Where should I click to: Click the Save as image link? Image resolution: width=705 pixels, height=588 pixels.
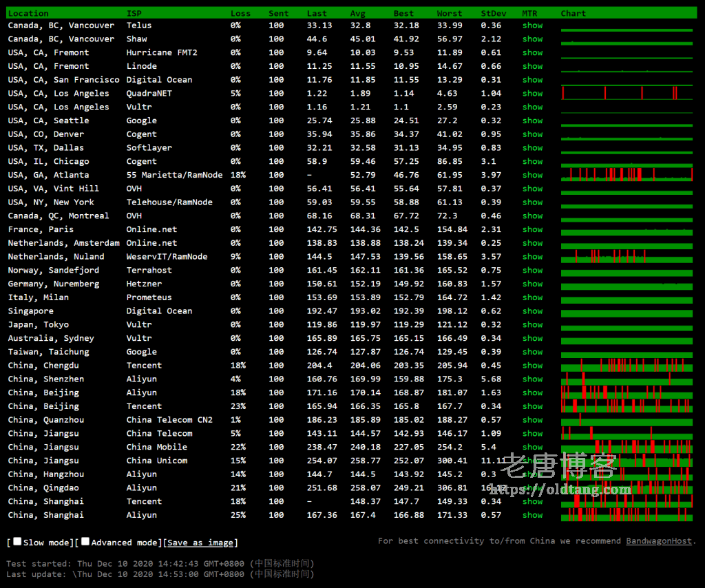(x=200, y=543)
